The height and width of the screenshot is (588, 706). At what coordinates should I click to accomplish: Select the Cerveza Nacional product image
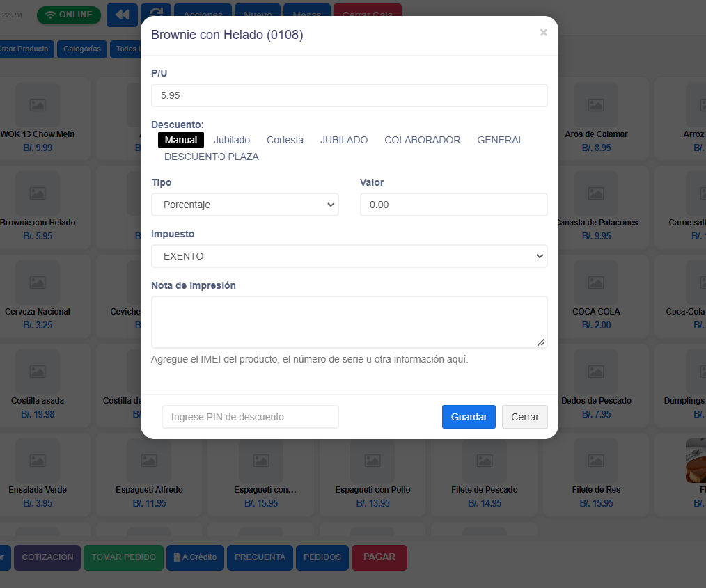pyautogui.click(x=38, y=282)
